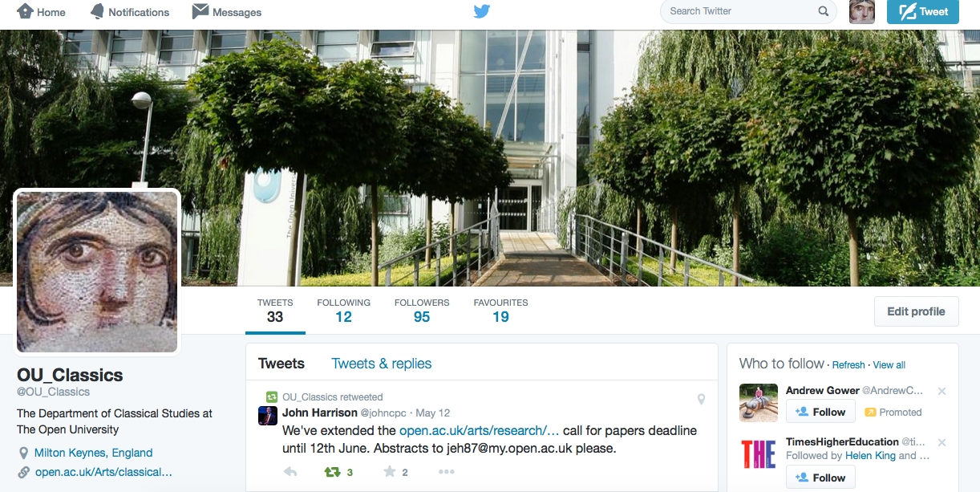Click the location pin icon on tweet
980x492 pixels.
(x=701, y=399)
